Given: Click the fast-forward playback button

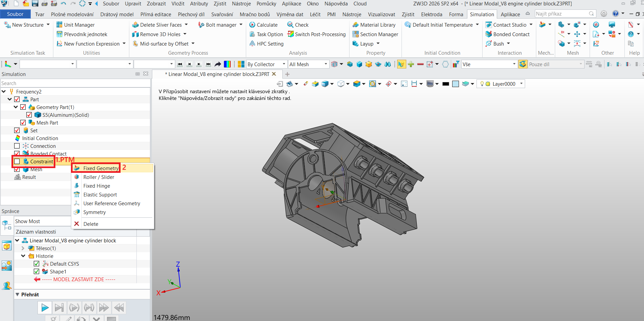Looking at the screenshot, I should click(x=104, y=307).
